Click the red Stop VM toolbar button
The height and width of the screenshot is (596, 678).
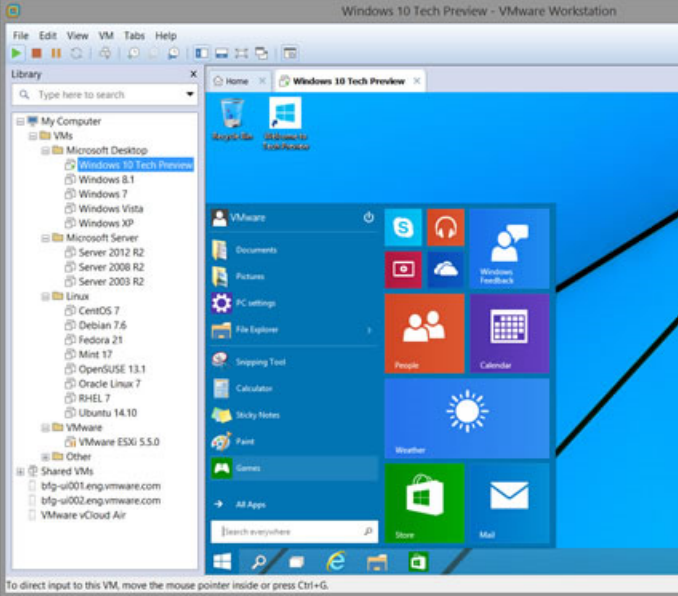(37, 53)
